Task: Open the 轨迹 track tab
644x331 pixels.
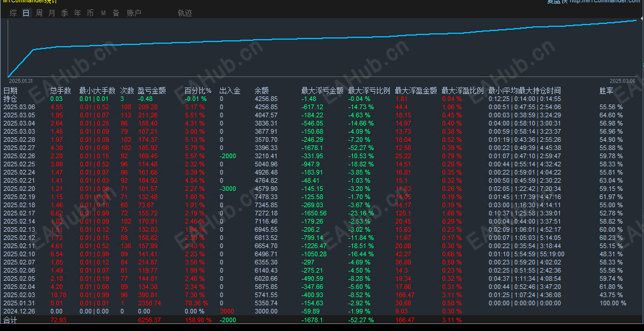Action: tap(185, 13)
